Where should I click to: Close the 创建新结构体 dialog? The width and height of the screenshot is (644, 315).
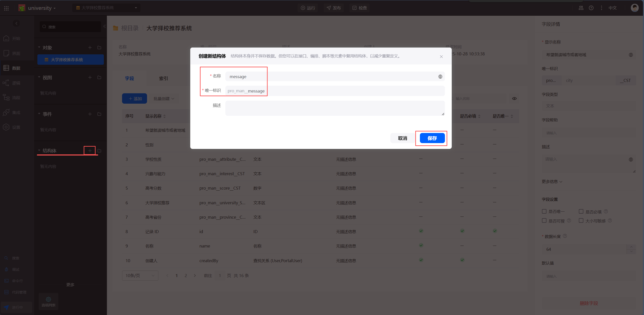(441, 56)
